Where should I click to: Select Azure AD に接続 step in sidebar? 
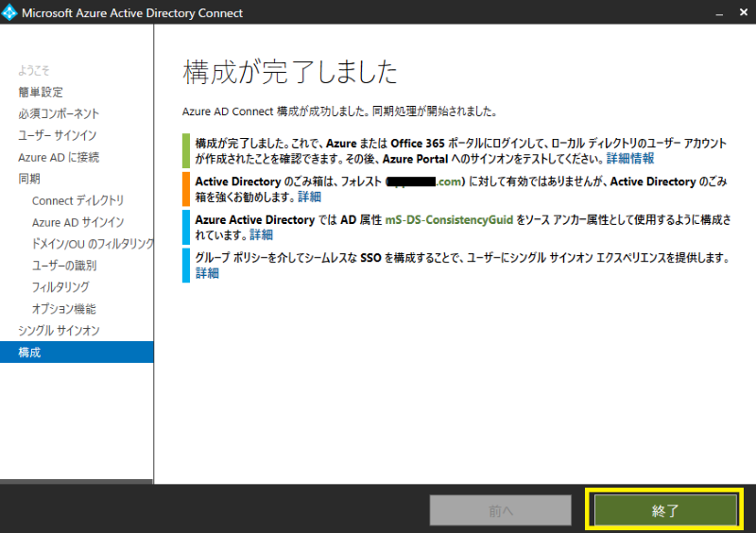[x=59, y=157]
